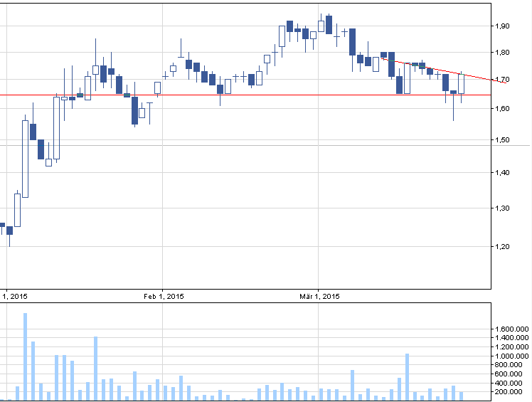Select the Mär 1, 2015 date label
The image size is (532, 402).
click(x=319, y=296)
